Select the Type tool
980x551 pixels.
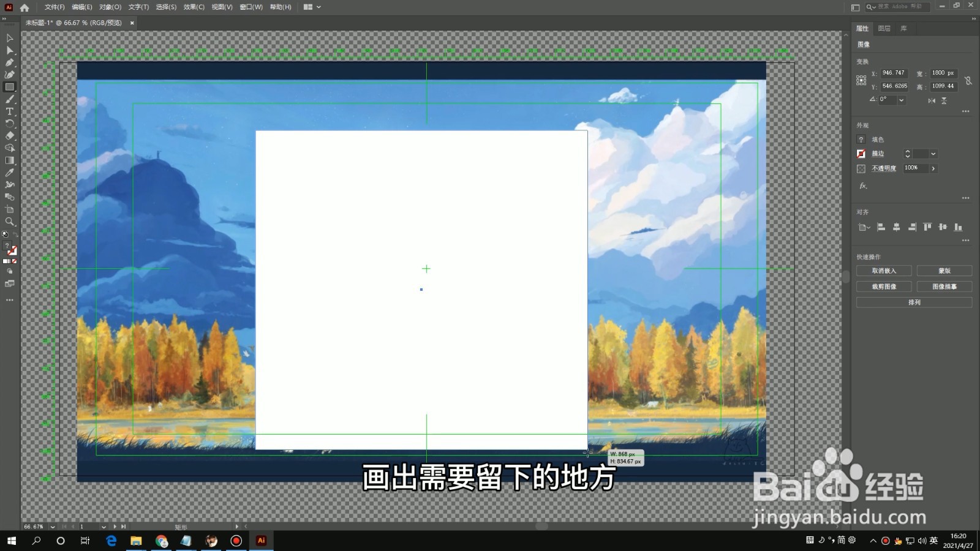[10, 111]
